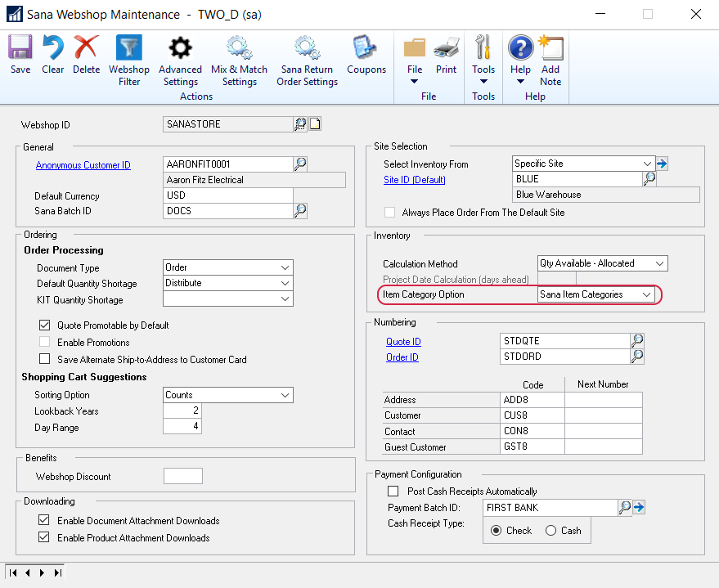This screenshot has width=719, height=588.
Task: Go to first record navigation button
Action: tap(13, 572)
